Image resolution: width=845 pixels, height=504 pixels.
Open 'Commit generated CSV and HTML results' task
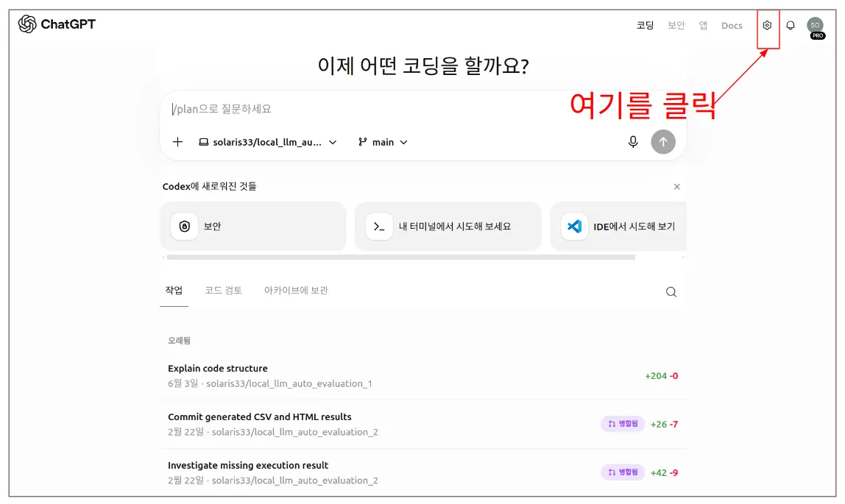click(423, 425)
